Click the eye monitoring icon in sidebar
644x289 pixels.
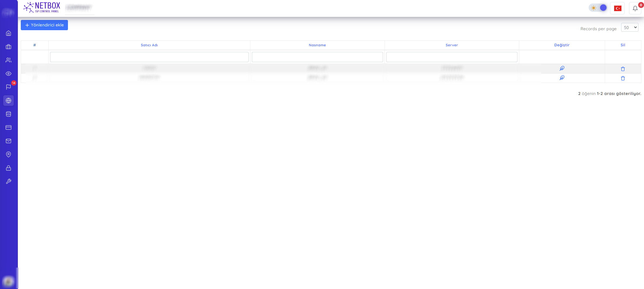pos(8,74)
